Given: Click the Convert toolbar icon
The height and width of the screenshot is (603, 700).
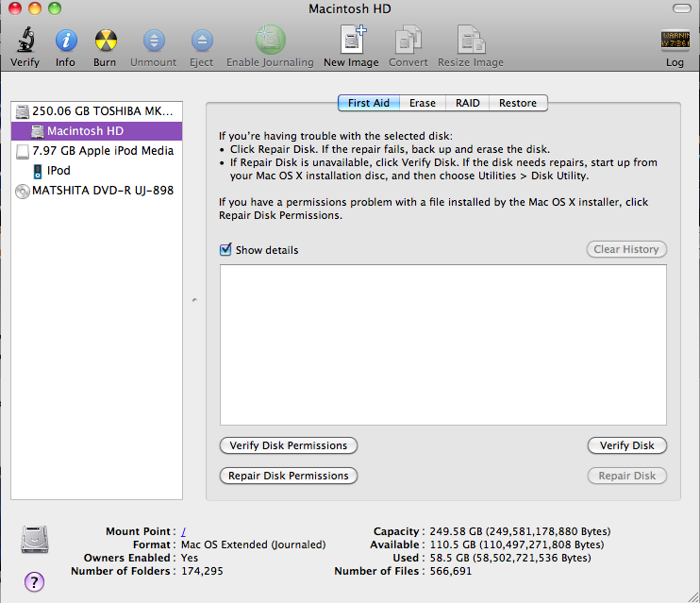Looking at the screenshot, I should click(408, 40).
